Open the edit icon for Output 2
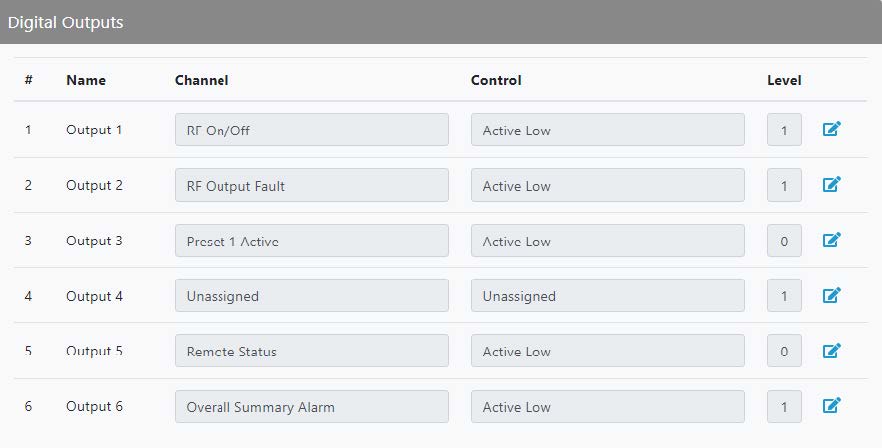This screenshot has height=448, width=882. point(831,185)
